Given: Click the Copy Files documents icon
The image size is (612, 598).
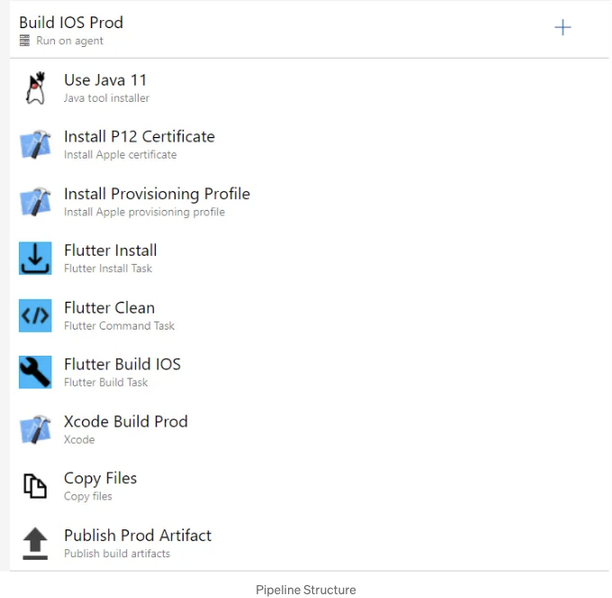Looking at the screenshot, I should 36,486.
